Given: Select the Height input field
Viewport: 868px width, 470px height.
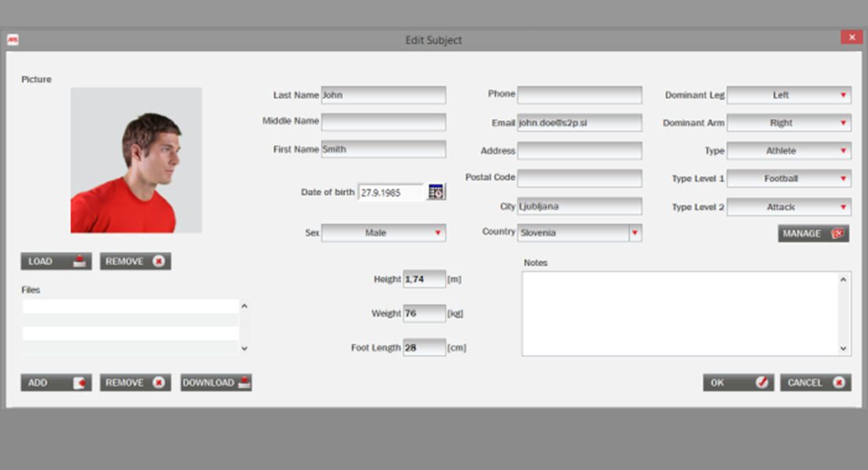Looking at the screenshot, I should (x=424, y=279).
